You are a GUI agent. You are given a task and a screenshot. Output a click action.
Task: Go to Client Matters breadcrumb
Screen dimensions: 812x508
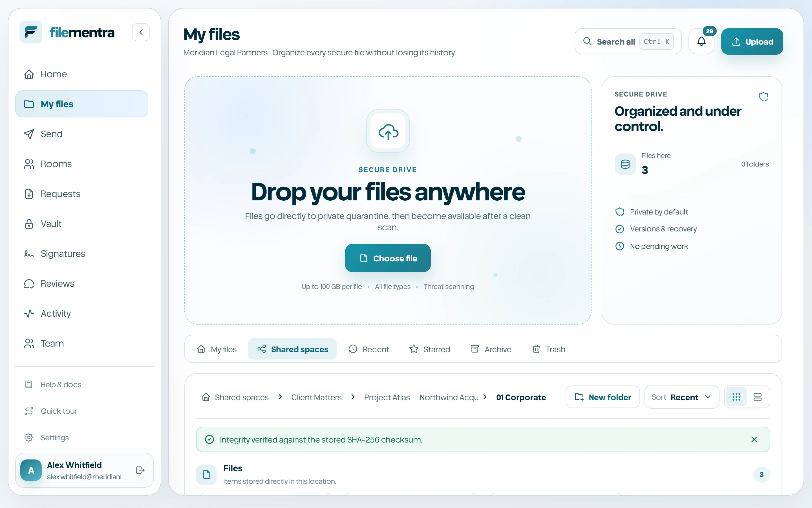tap(316, 397)
